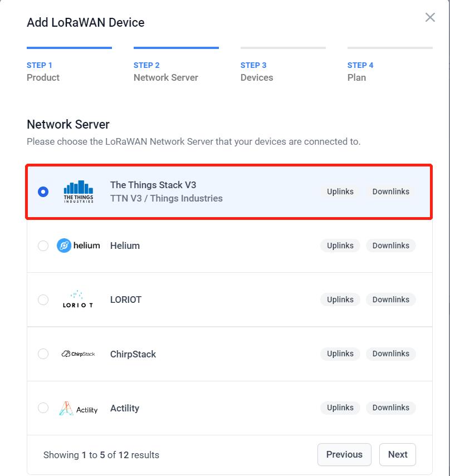This screenshot has height=476, width=450.
Task: Click The Things Industries logo icon
Action: tap(79, 192)
